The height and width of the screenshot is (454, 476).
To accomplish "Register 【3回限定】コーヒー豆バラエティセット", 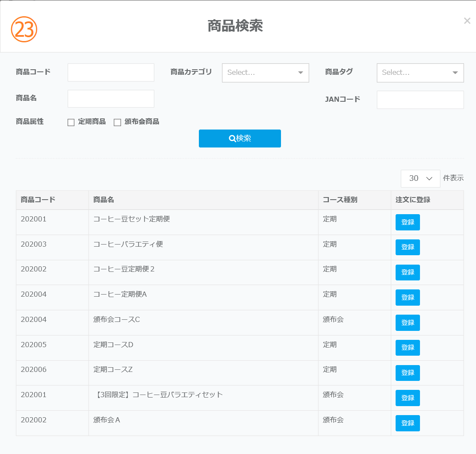I will (408, 398).
